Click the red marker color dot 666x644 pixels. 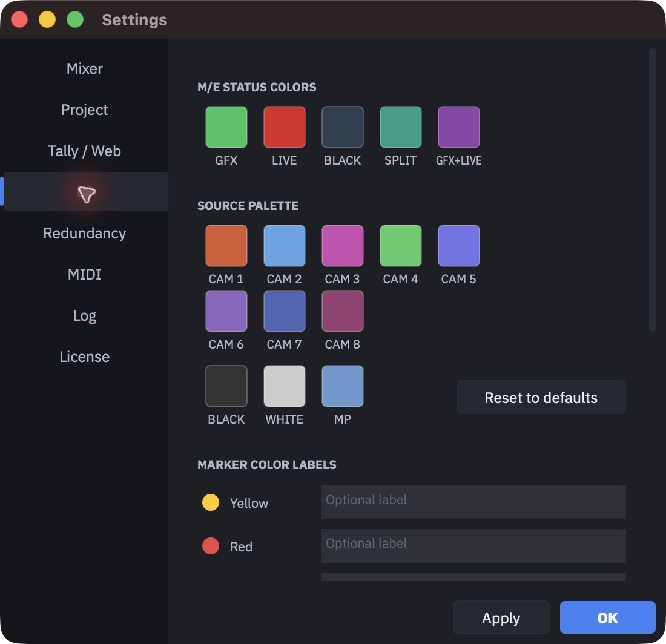211,546
